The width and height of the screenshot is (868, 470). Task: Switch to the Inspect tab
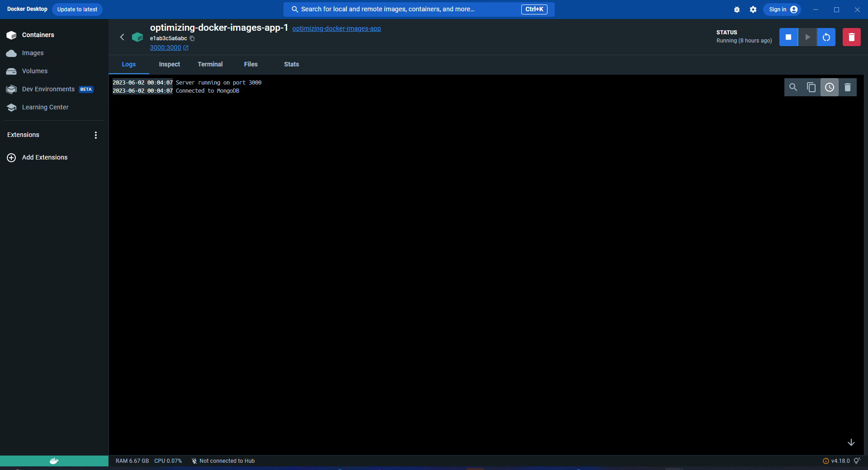coord(170,65)
